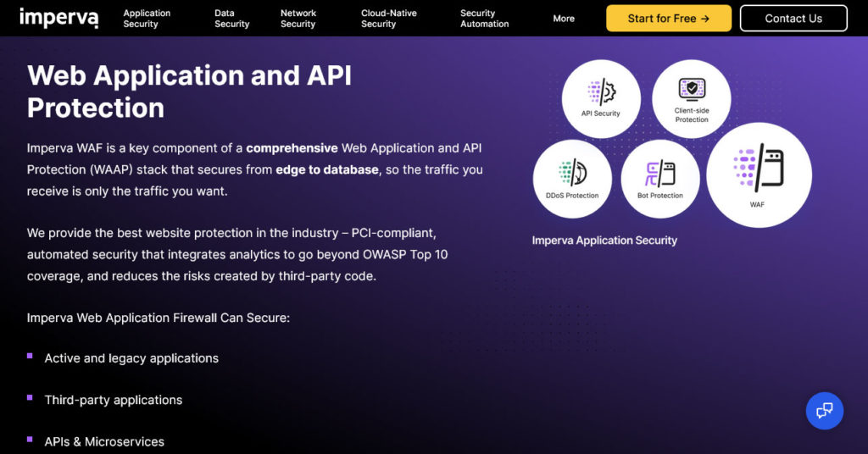This screenshot has height=454, width=868.
Task: Open the Security Automation menu
Action: tap(484, 19)
